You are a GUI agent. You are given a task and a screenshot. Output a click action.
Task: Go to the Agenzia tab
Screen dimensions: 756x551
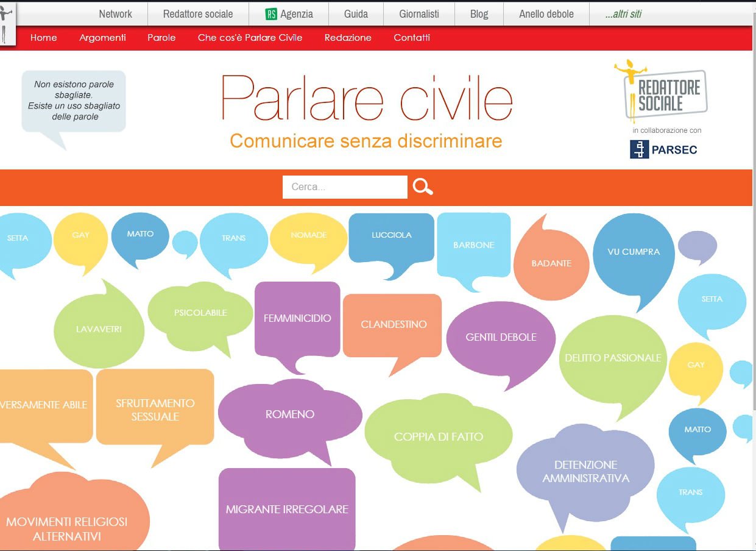[289, 14]
